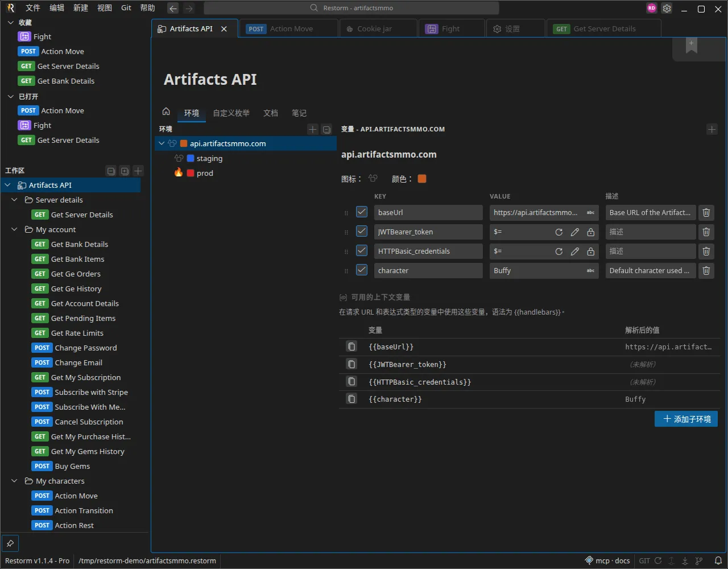Add a new environment with the plus icon

(312, 130)
